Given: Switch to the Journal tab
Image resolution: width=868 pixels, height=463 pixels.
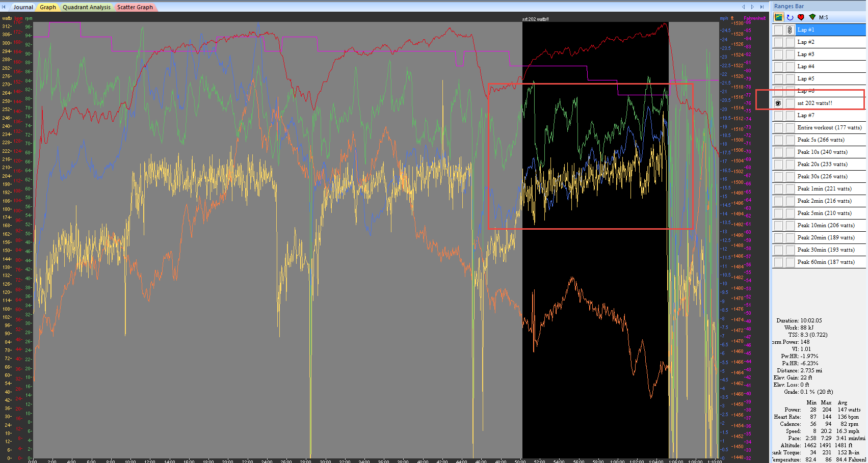Looking at the screenshot, I should tap(23, 7).
